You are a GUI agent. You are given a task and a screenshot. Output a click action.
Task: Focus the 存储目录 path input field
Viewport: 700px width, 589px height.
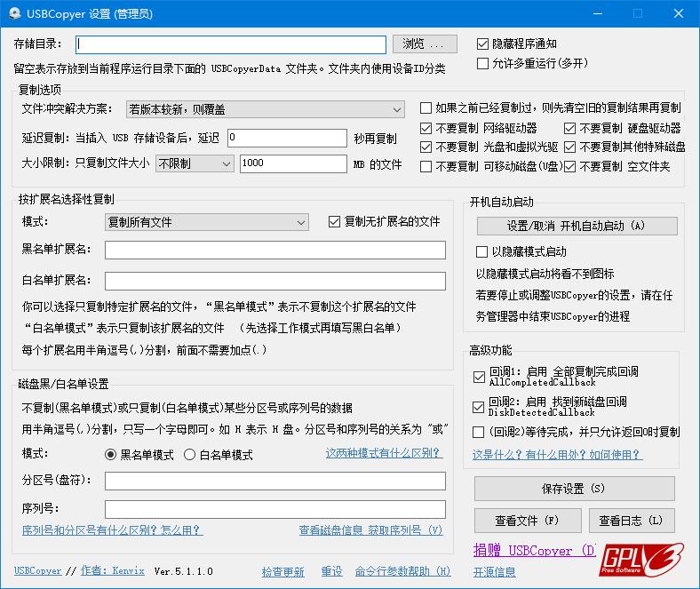tap(231, 44)
